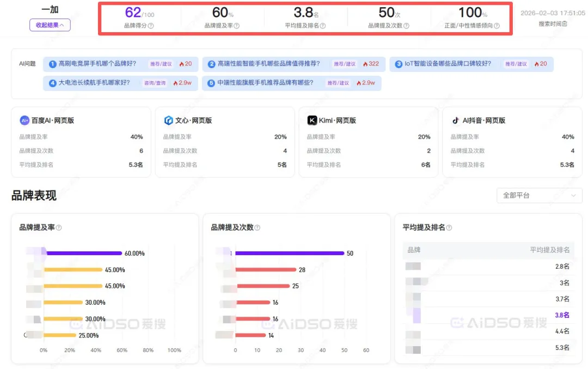This screenshot has width=588, height=369.
Task: Click the 文心 platform logo icon
Action: (168, 120)
